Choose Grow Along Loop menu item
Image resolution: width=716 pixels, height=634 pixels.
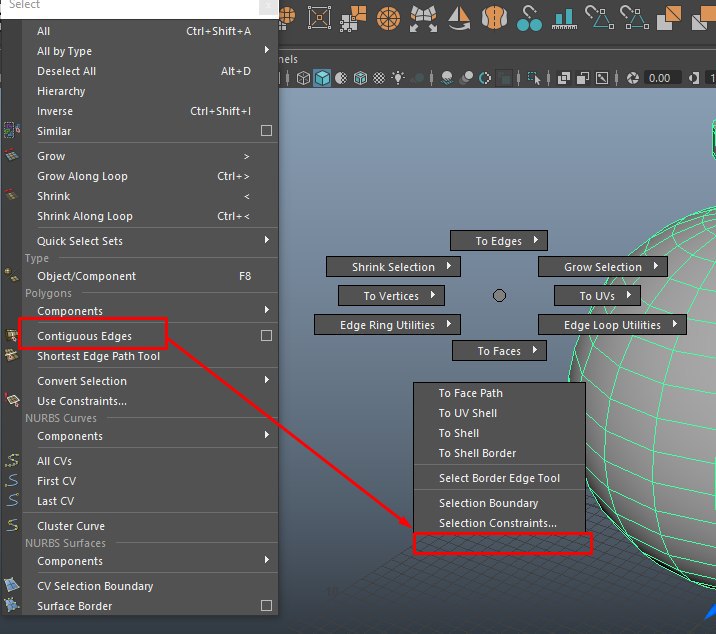click(x=150, y=176)
